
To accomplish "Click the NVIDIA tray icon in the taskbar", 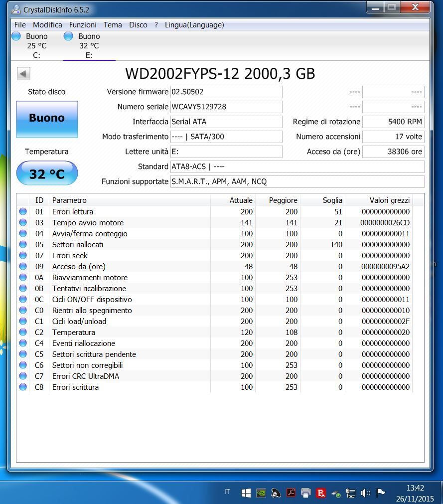I will [x=261, y=493].
